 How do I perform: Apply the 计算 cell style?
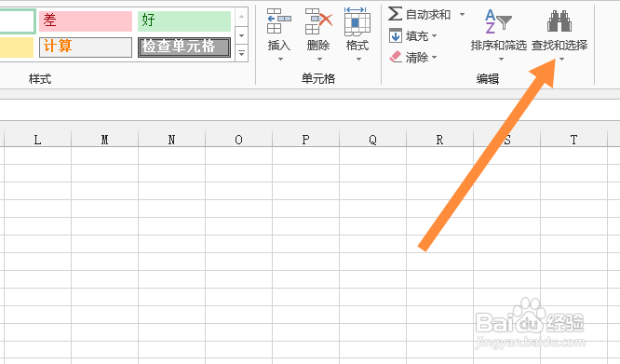pos(86,47)
